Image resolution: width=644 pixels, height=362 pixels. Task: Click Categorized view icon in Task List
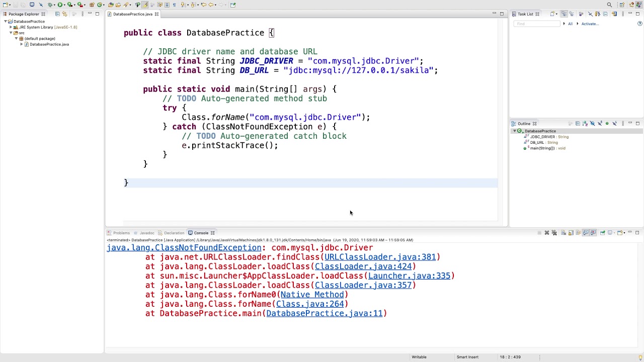(564, 14)
